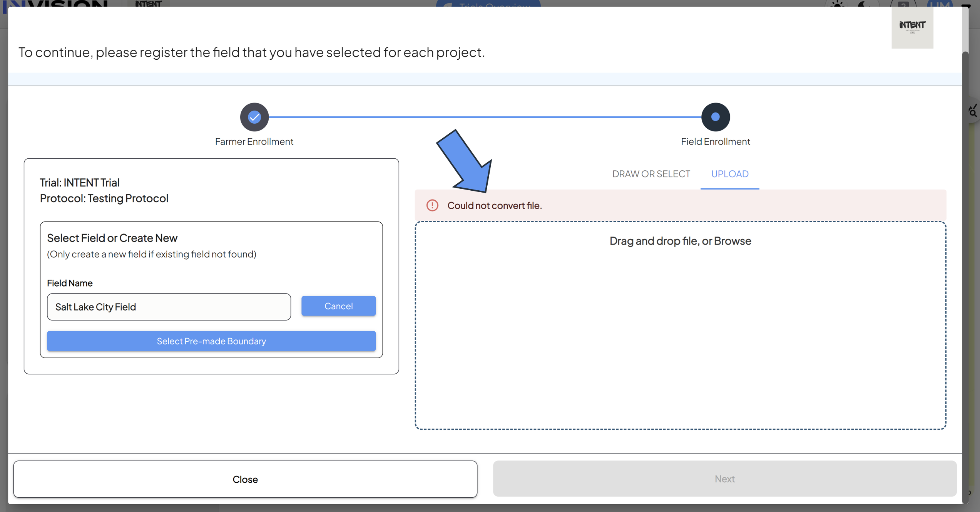Switch to the DRAW OR SELECT tab

pos(651,174)
